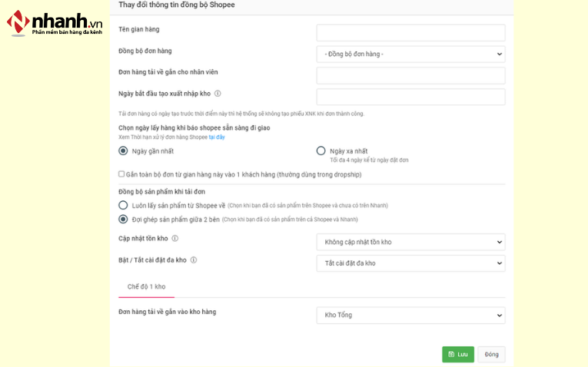
Task: Choose Đợi ghép sản phẩm giữa 2 bên
Action: tap(123, 219)
